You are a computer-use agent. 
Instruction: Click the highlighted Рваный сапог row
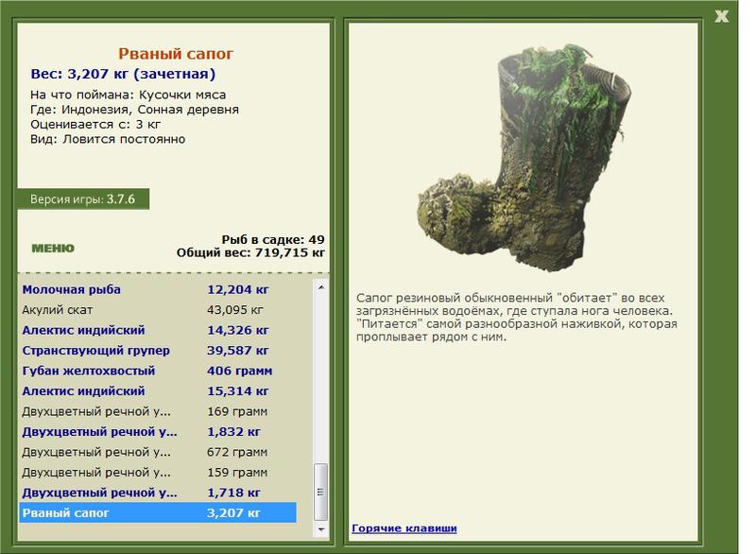coord(156,513)
